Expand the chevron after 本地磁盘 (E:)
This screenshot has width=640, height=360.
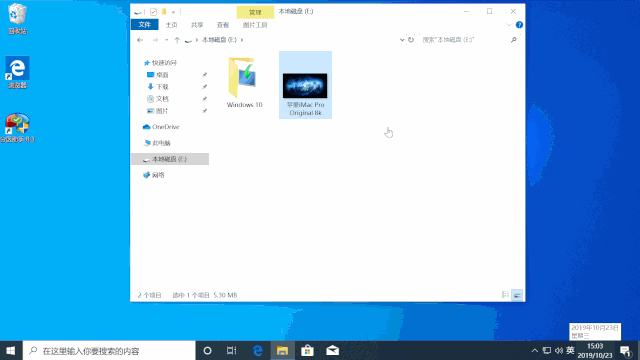pyautogui.click(x=242, y=40)
